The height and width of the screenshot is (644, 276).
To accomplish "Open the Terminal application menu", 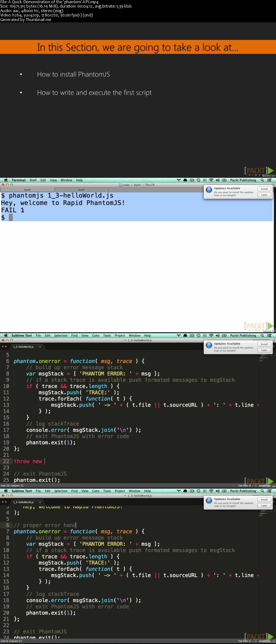I will (x=18, y=180).
